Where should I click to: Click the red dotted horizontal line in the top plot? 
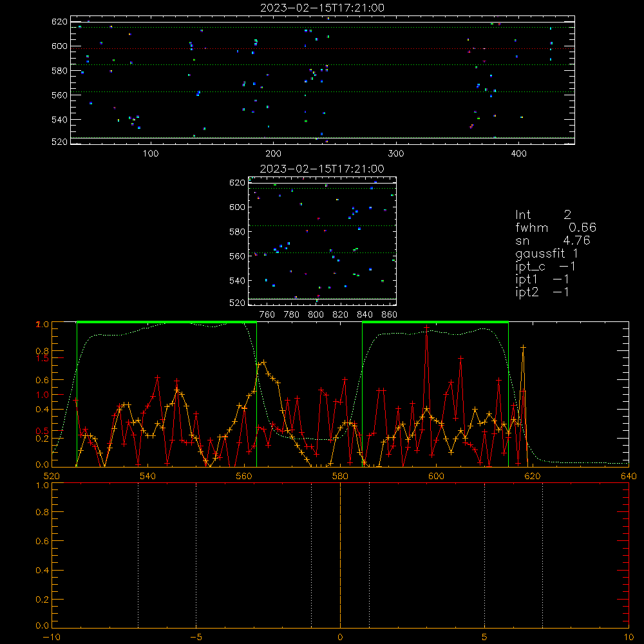point(323,49)
